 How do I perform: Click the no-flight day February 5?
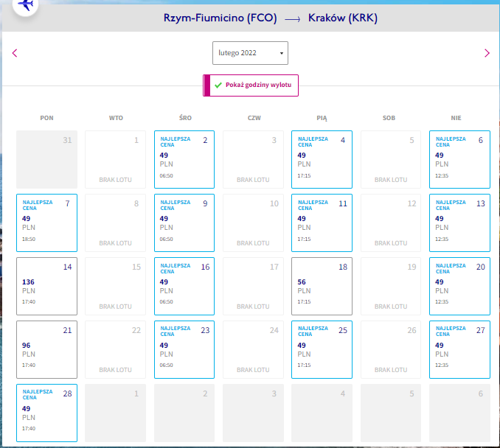pyautogui.click(x=391, y=159)
